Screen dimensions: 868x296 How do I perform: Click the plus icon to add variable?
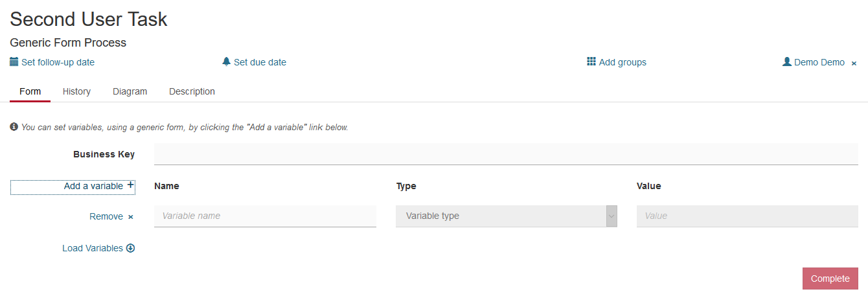pos(131,185)
